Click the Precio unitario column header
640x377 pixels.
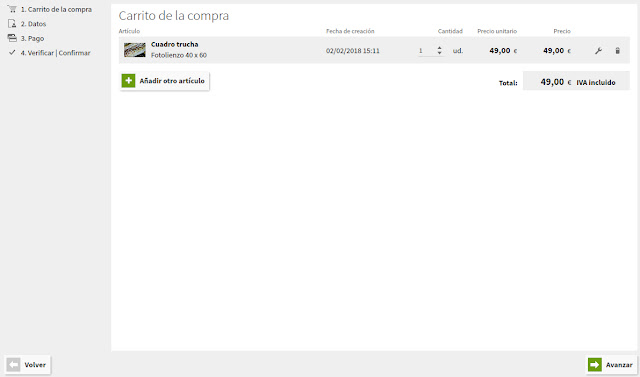pos(497,31)
